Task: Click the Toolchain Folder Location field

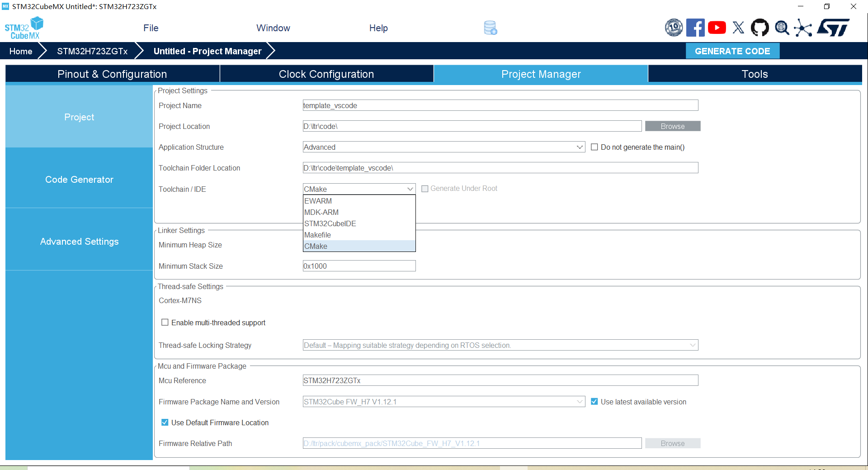Action: tap(500, 168)
